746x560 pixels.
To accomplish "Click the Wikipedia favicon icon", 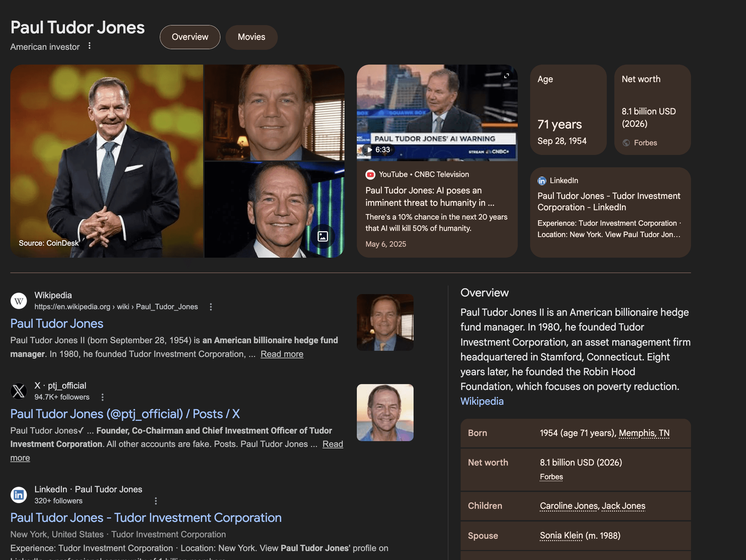I will (x=19, y=301).
